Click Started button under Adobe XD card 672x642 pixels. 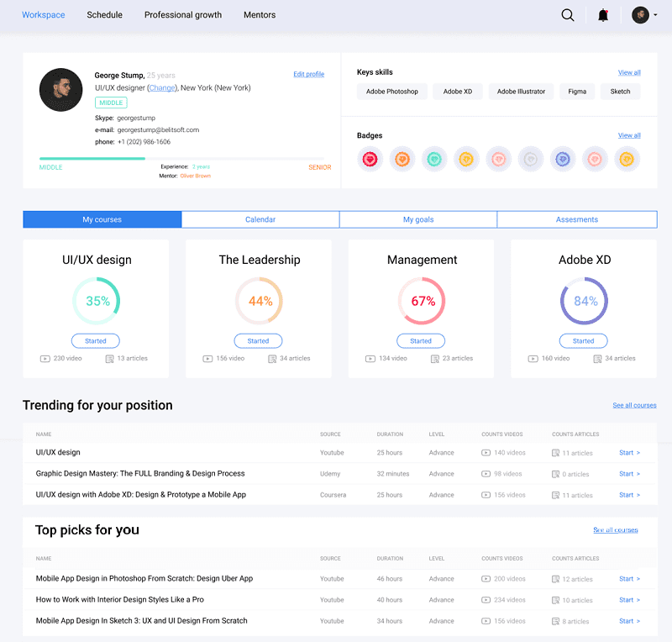pos(583,341)
